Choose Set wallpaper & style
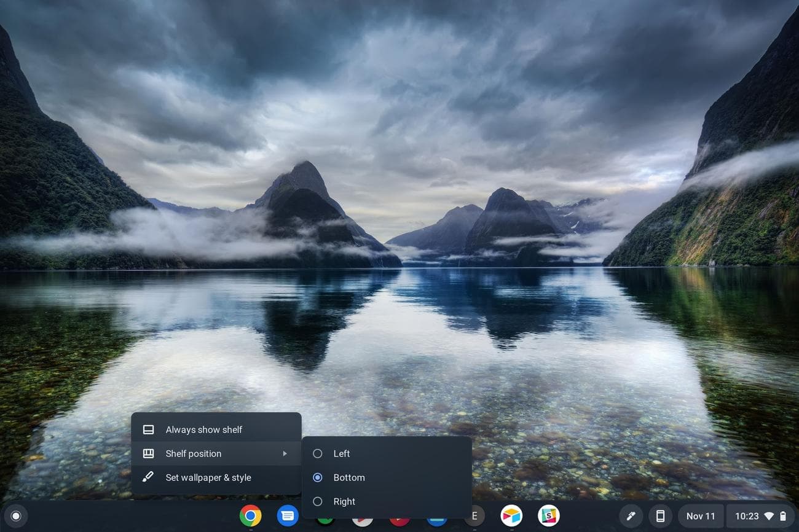 (x=208, y=477)
